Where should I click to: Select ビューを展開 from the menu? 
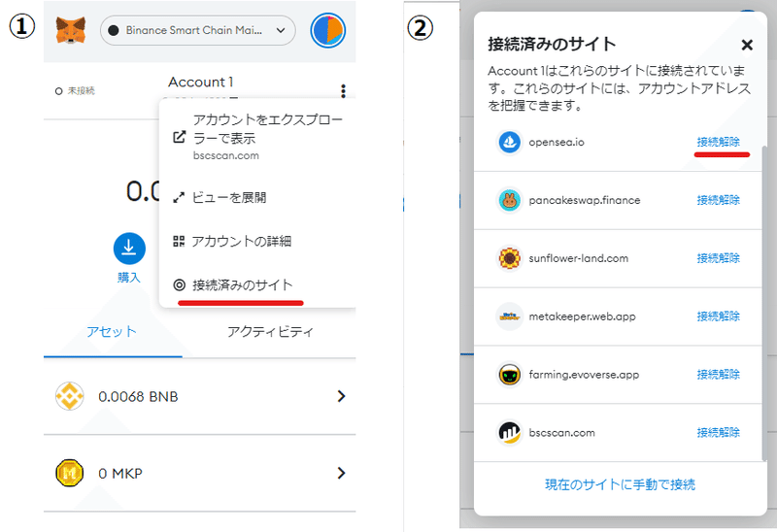(x=258, y=198)
